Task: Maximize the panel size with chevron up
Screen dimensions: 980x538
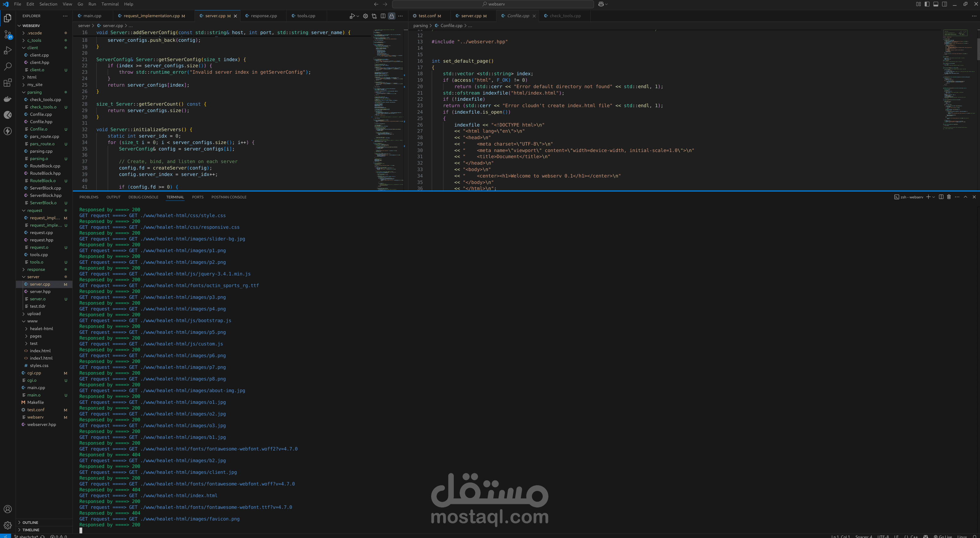Action: [966, 197]
